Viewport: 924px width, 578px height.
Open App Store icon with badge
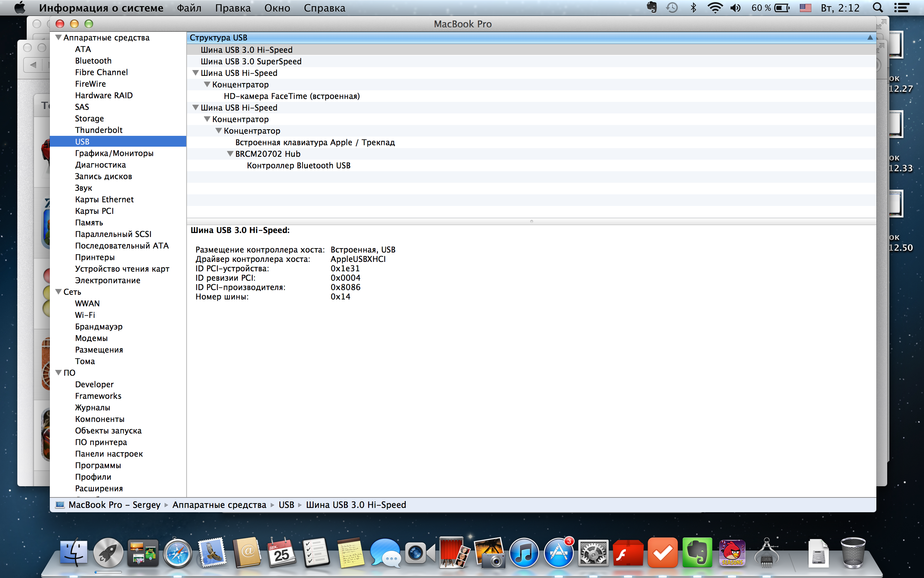559,553
